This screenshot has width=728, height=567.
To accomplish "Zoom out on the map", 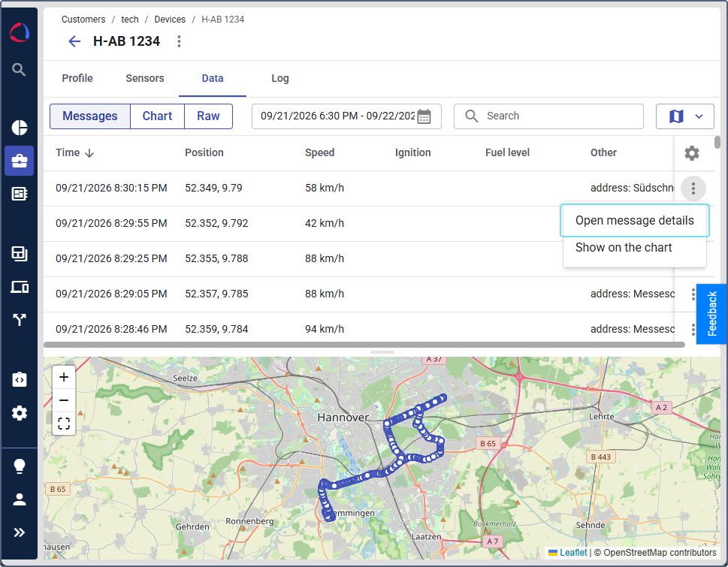I will (64, 400).
